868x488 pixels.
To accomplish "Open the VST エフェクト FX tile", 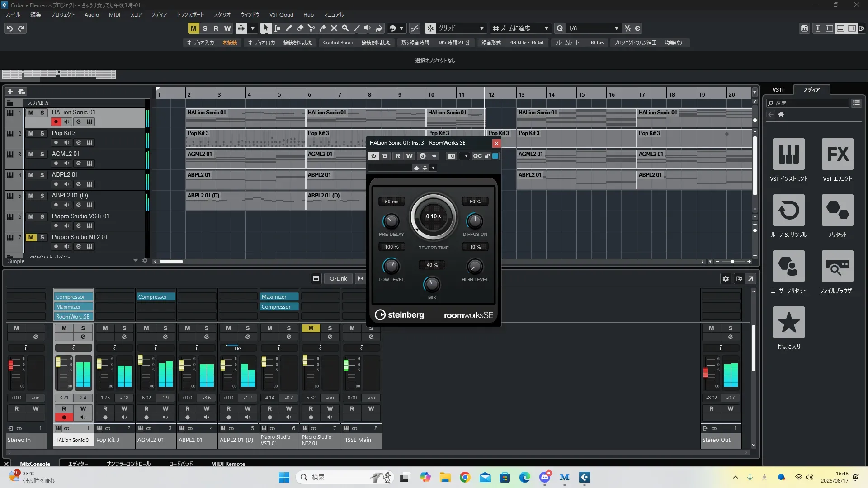I will coord(837,154).
